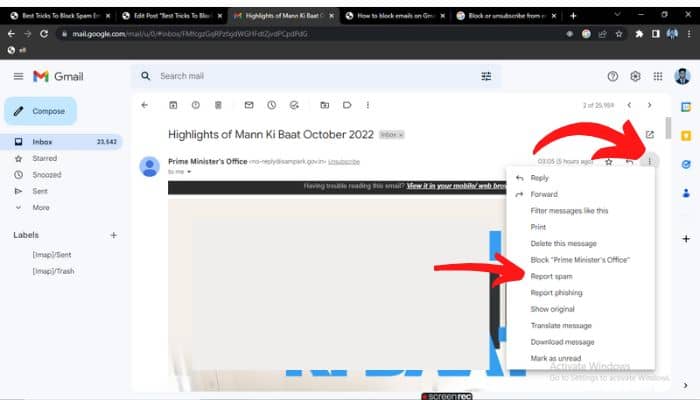This screenshot has height=400, width=700.
Task: Go to older email chevron
Action: (x=650, y=105)
